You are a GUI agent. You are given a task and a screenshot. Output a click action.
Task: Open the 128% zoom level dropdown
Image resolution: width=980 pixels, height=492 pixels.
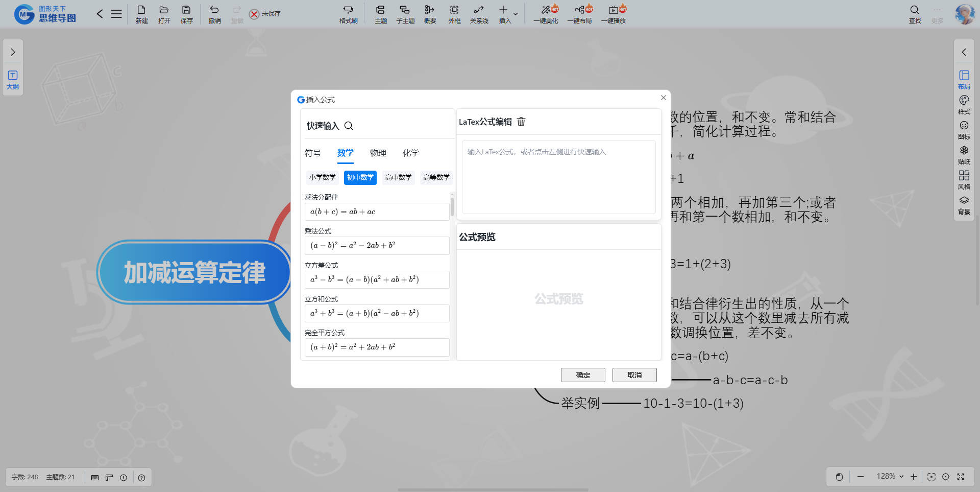(890, 476)
